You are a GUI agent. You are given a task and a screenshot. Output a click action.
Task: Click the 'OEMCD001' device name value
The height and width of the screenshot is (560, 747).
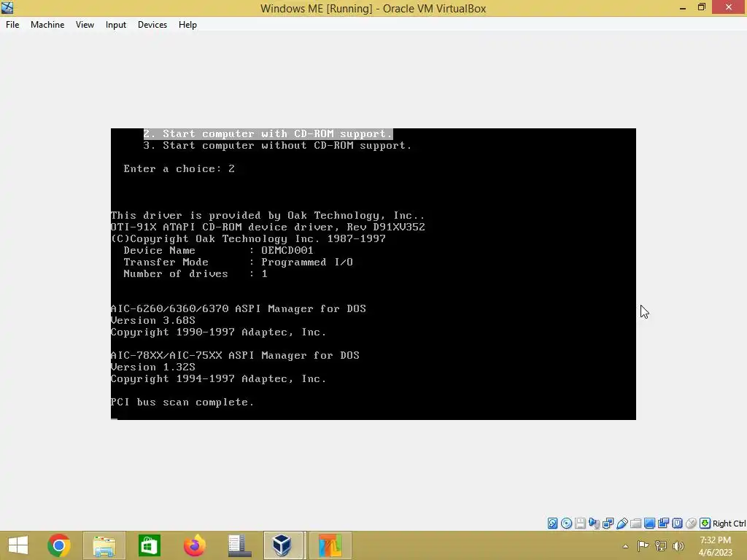pos(287,251)
